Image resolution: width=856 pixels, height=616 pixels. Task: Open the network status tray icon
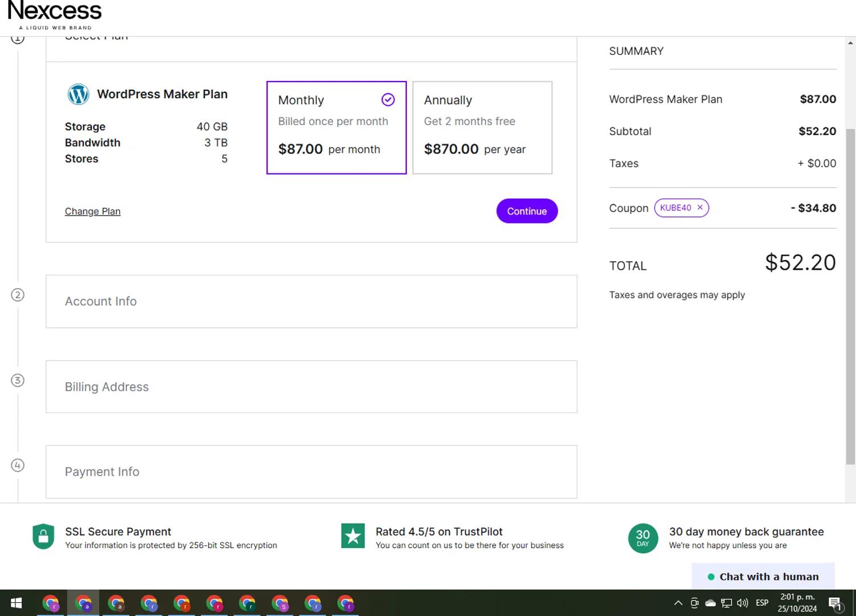click(x=726, y=603)
